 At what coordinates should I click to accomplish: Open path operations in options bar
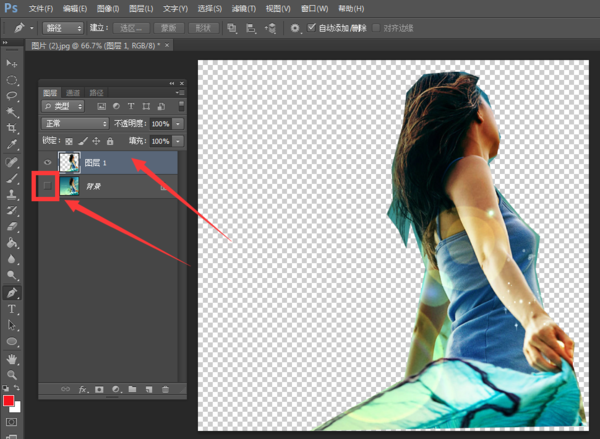(232, 28)
